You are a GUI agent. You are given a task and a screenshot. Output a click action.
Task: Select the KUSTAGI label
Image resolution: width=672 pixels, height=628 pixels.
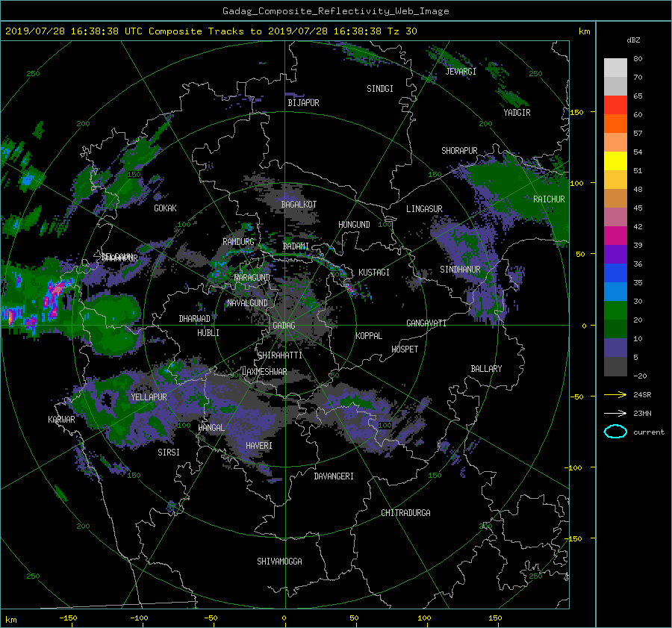pos(374,273)
